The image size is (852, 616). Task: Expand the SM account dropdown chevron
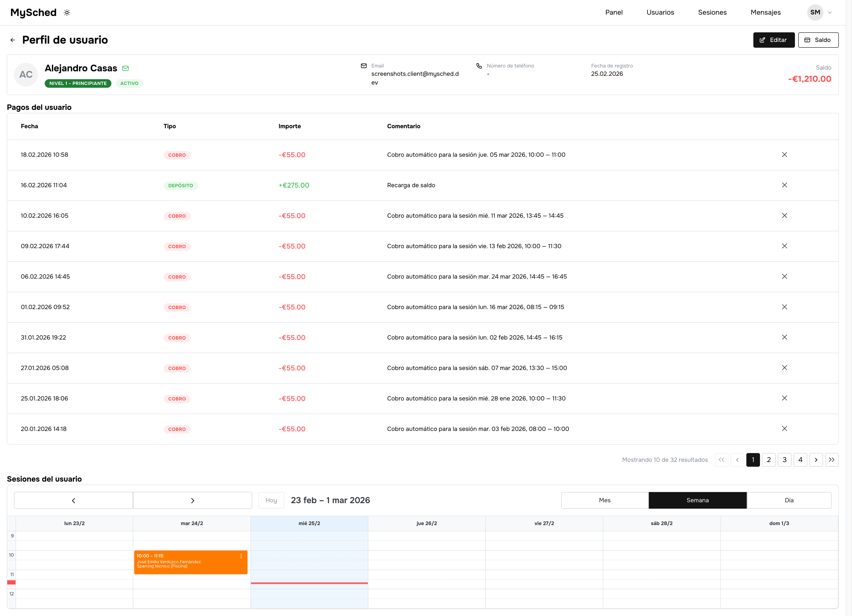pos(830,12)
